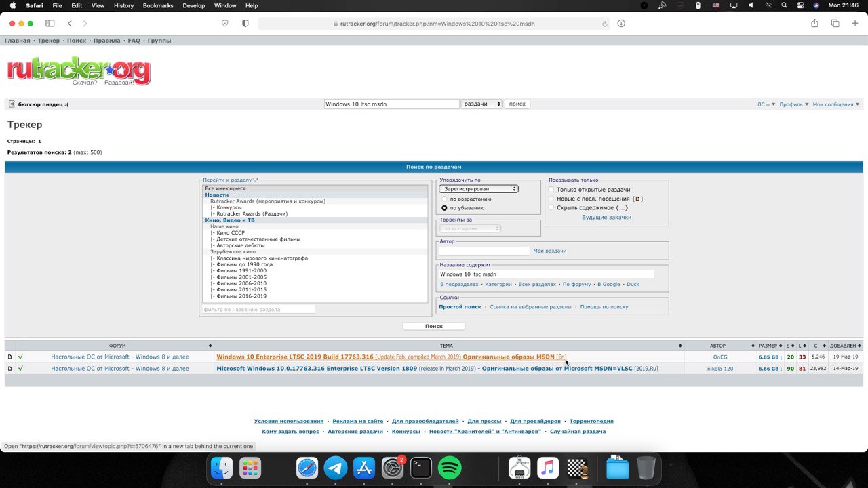Check 'Только открытые раздачи' checkbox
Screen dimensions: 868x488
click(x=551, y=190)
